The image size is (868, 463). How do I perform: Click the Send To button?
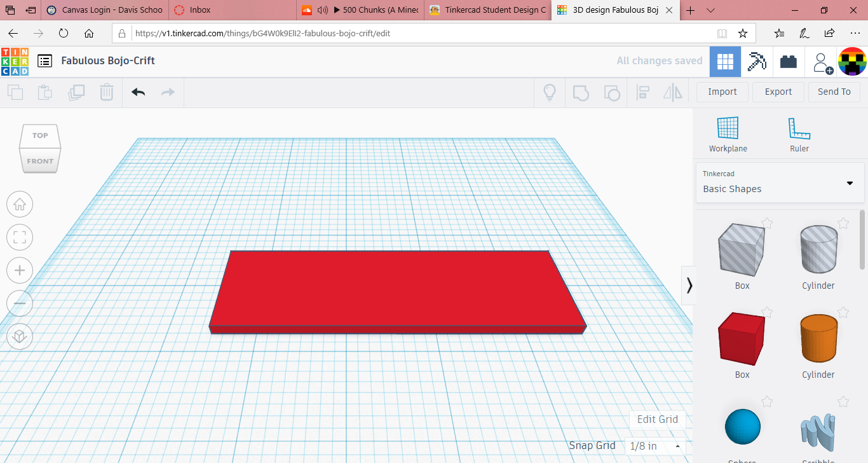[x=834, y=92]
